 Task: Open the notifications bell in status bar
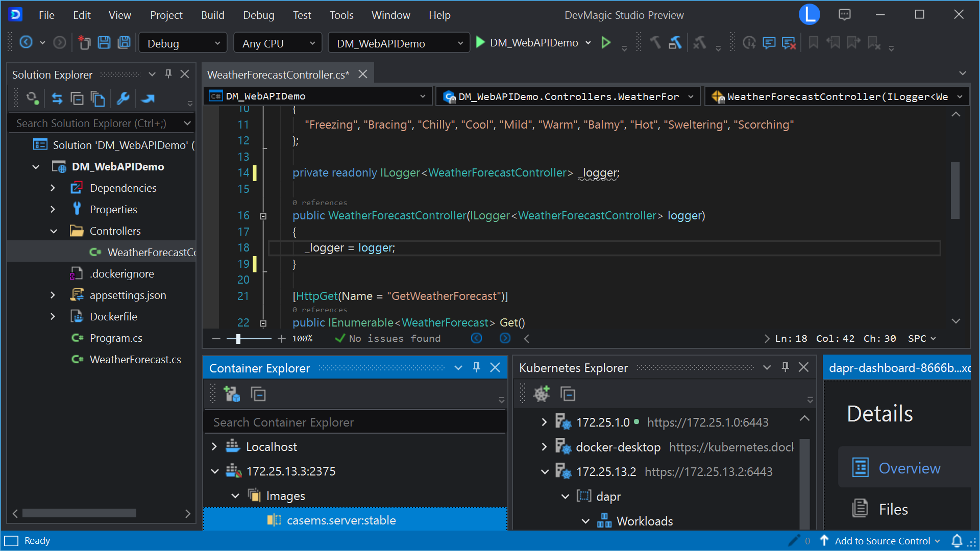pos(957,541)
